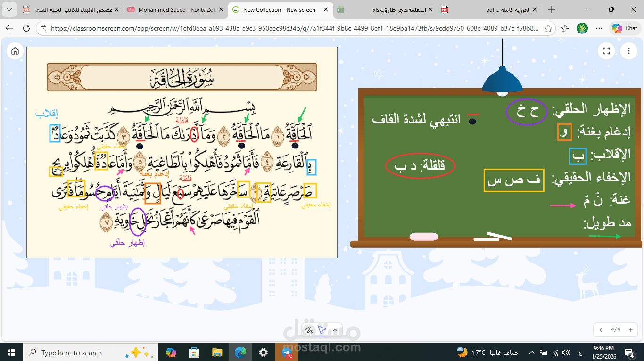
Task: Close the New Collection tab
Action: point(325,9)
